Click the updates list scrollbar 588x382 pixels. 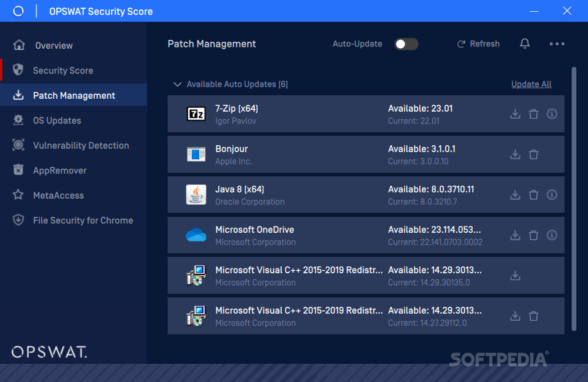click(574, 199)
